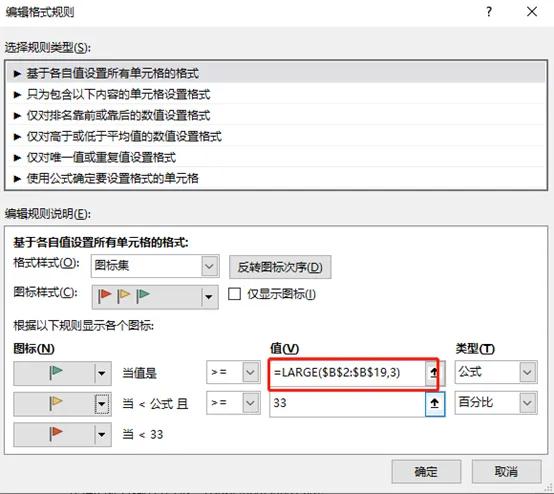Click the green flag icon in first rule row

pyautogui.click(x=56, y=372)
